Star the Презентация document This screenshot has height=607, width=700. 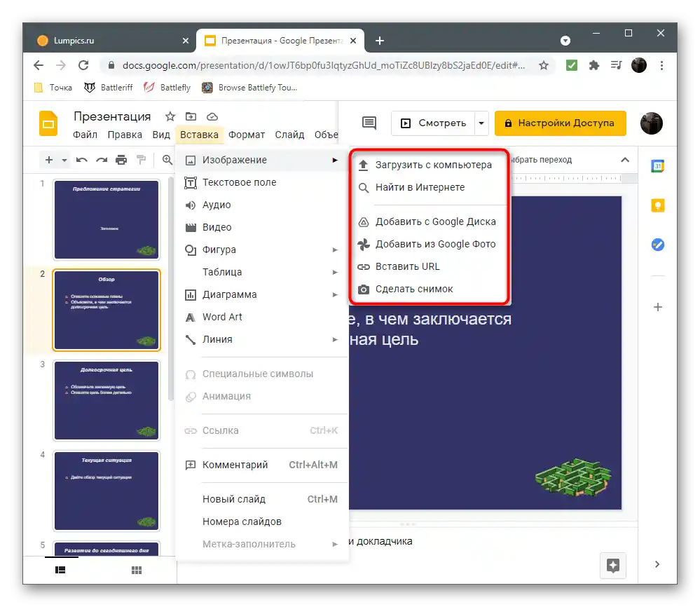point(170,116)
